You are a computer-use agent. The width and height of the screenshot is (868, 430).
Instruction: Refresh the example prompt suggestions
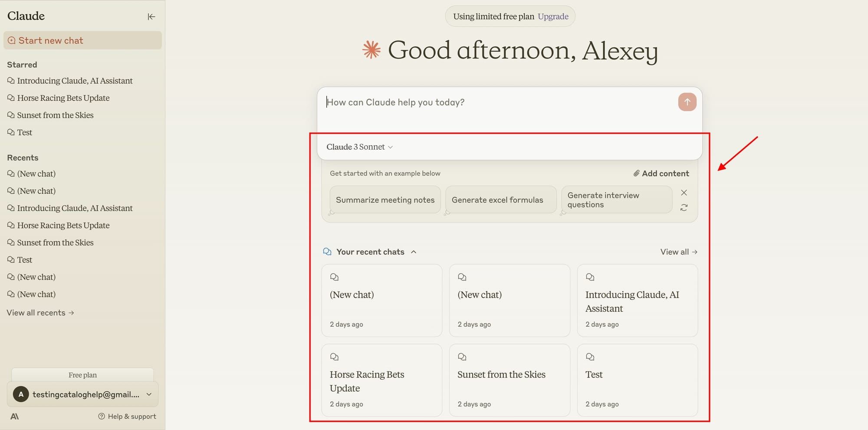point(684,207)
